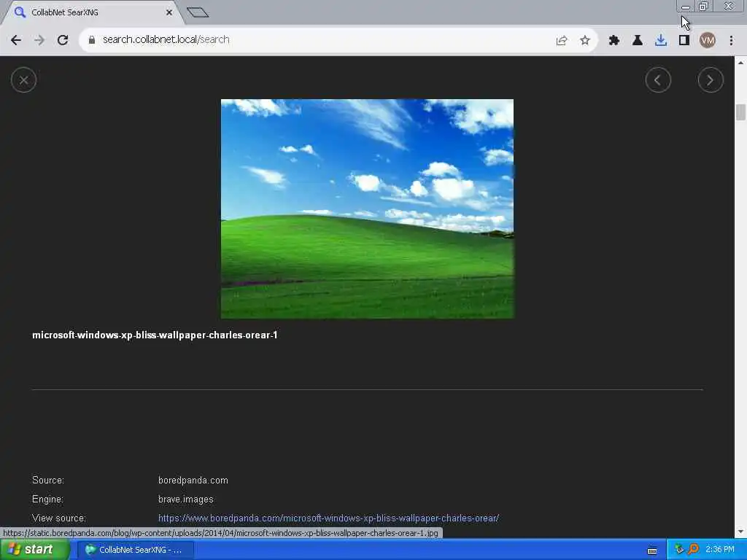The image size is (747, 560).
Task: Click the Source: label
Action: coord(48,480)
